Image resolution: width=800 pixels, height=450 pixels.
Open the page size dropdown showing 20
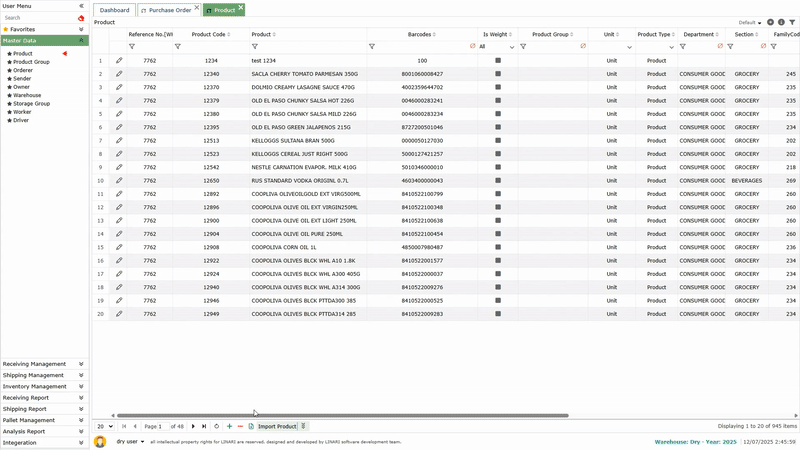105,426
